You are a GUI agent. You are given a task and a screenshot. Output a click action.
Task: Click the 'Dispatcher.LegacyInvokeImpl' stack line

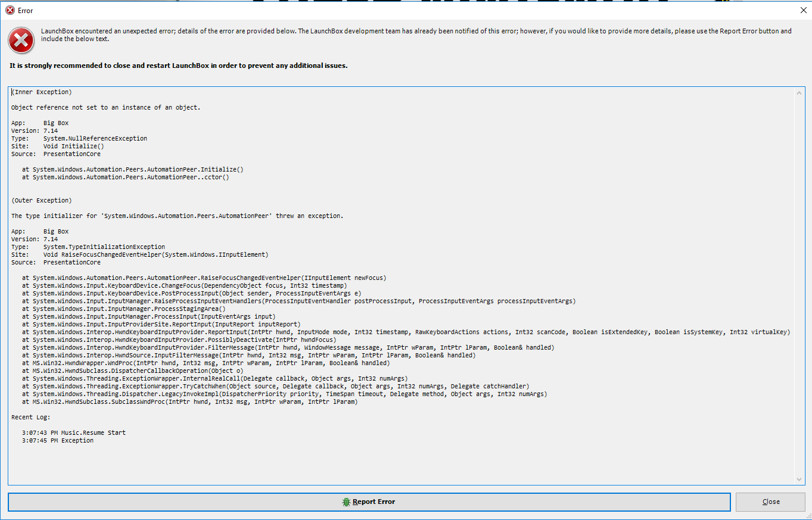[285, 394]
